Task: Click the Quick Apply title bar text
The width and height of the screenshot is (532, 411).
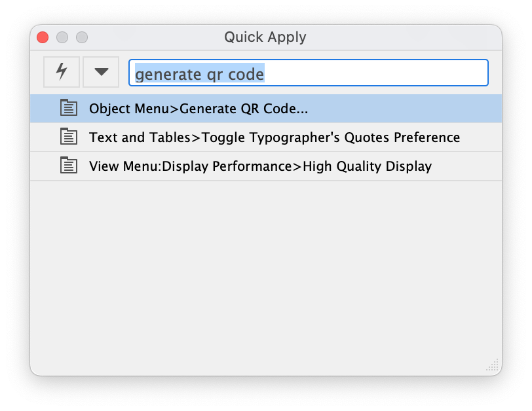Action: click(x=265, y=37)
